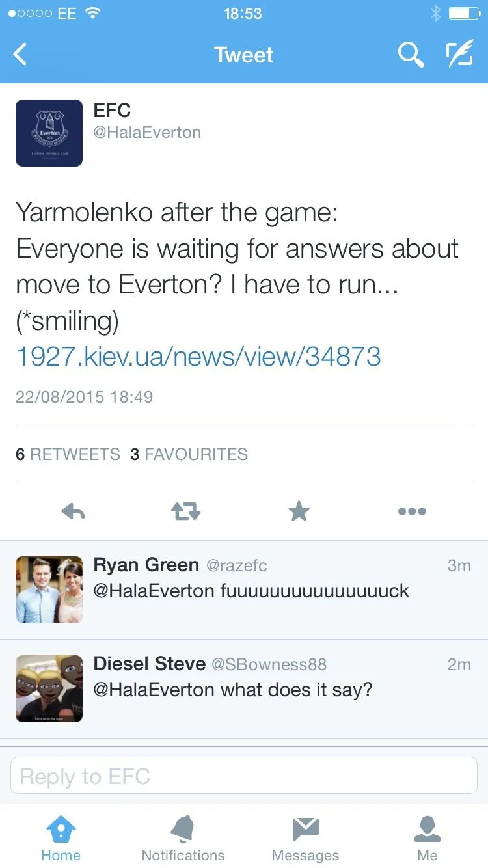Open the 1927.kiev.ua news link
This screenshot has width=488, height=868.
tap(198, 356)
